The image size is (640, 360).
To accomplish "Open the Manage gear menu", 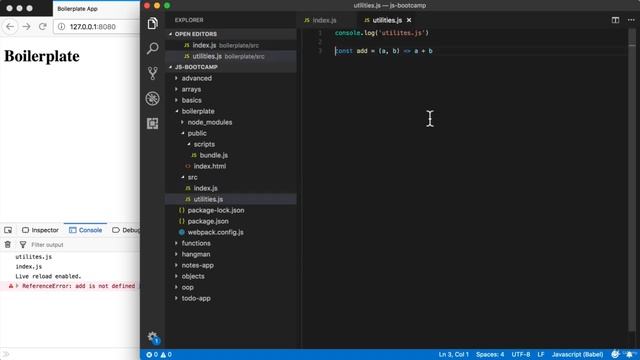I will click(153, 337).
